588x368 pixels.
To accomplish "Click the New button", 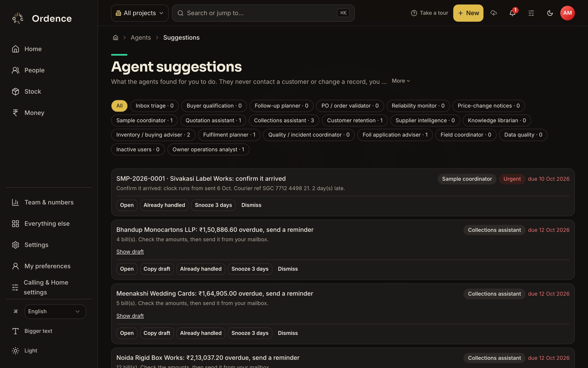I will 468,13.
